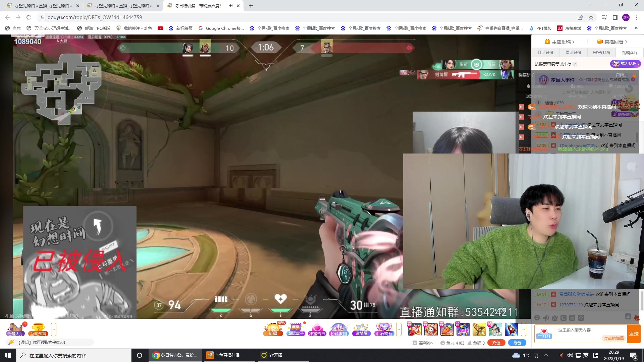Viewport: 644px width, 362px height.
Task: Open the 甜蜜告白 activity icon
Action: coord(317,329)
